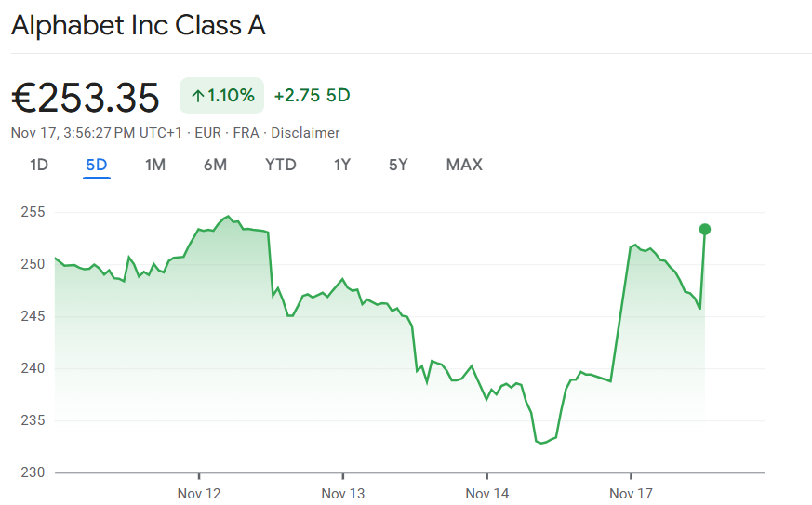Screen dimensions: 812x505
Task: Switch to the 5D range tab
Action: (97, 165)
